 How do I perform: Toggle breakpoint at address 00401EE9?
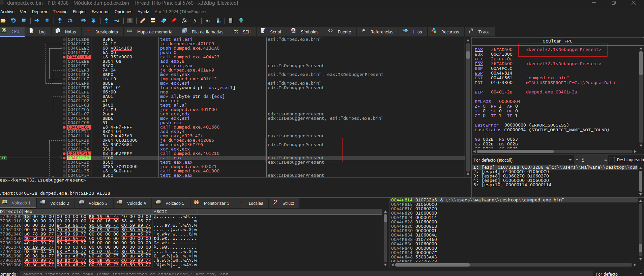64,57
